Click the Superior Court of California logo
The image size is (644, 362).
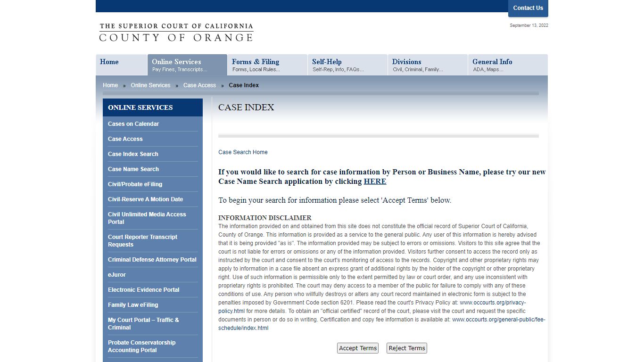pyautogui.click(x=176, y=33)
